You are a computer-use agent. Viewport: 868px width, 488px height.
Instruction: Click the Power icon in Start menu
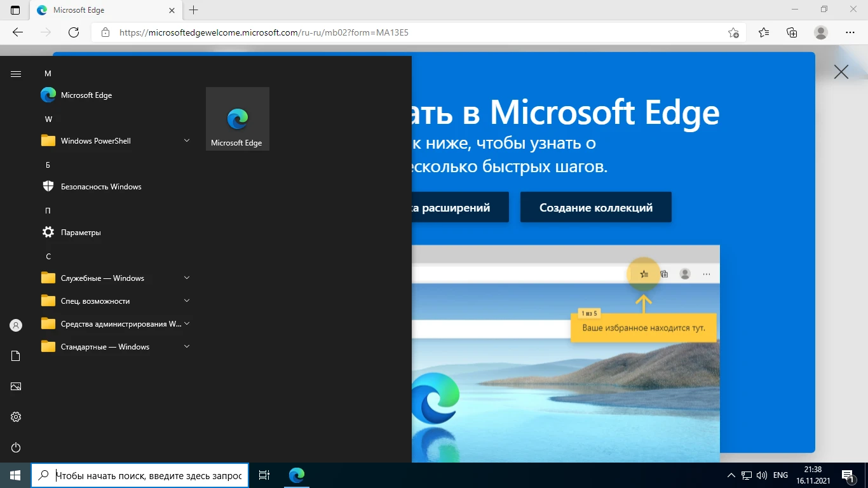(16, 447)
